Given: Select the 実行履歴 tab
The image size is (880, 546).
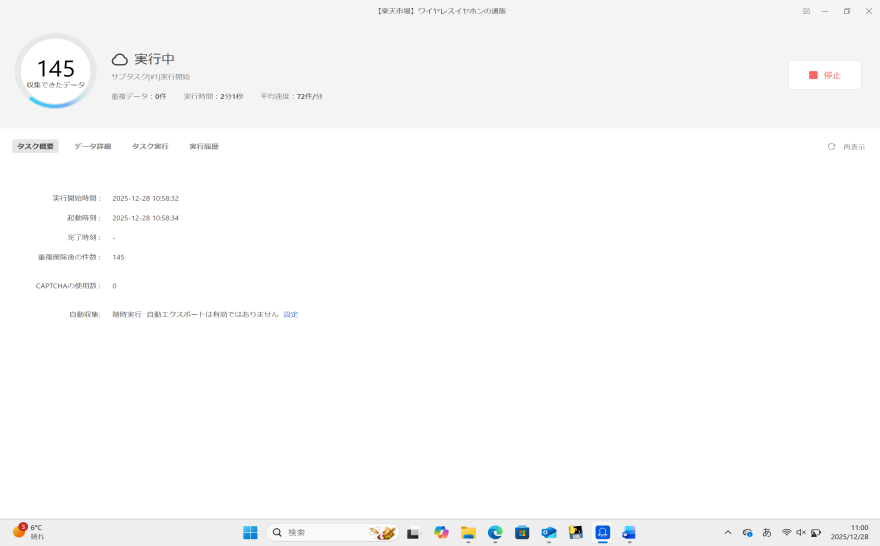Looking at the screenshot, I should tap(204, 147).
